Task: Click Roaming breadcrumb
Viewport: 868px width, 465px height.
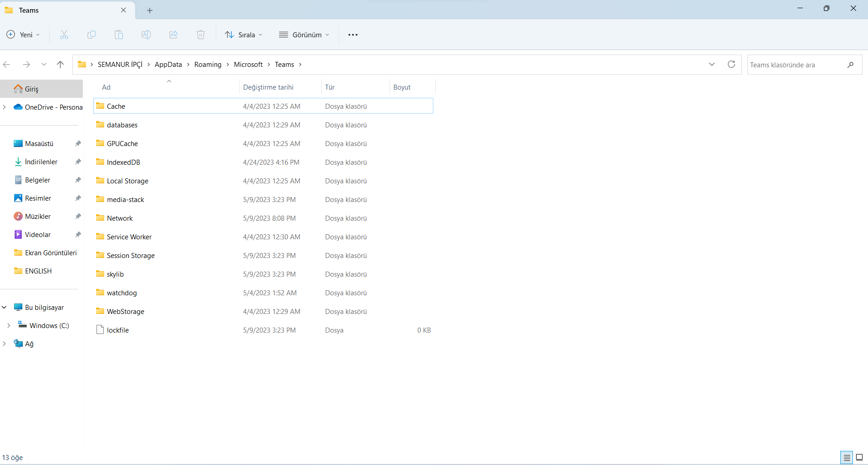Action: click(x=208, y=65)
